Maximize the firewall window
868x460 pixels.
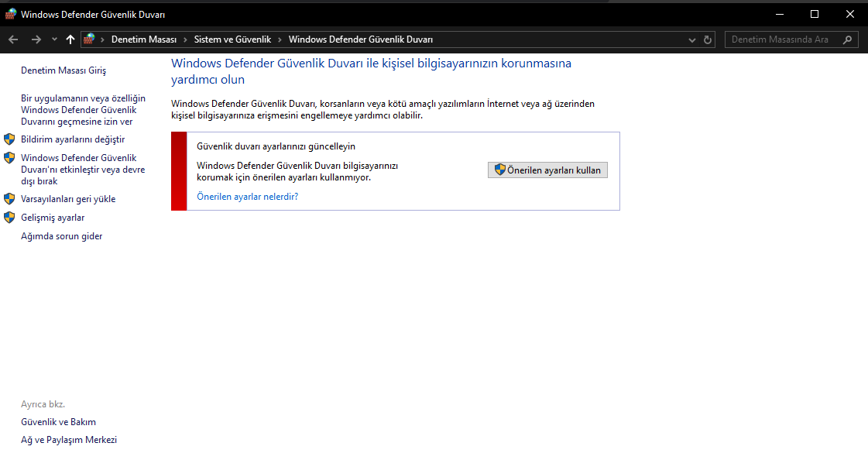pos(815,14)
